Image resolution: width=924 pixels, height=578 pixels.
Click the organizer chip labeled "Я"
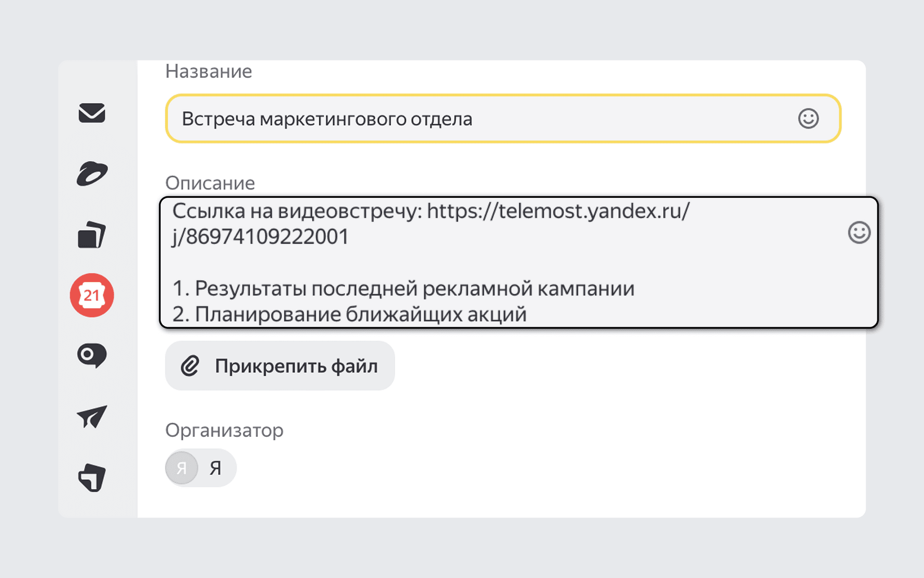pos(215,468)
